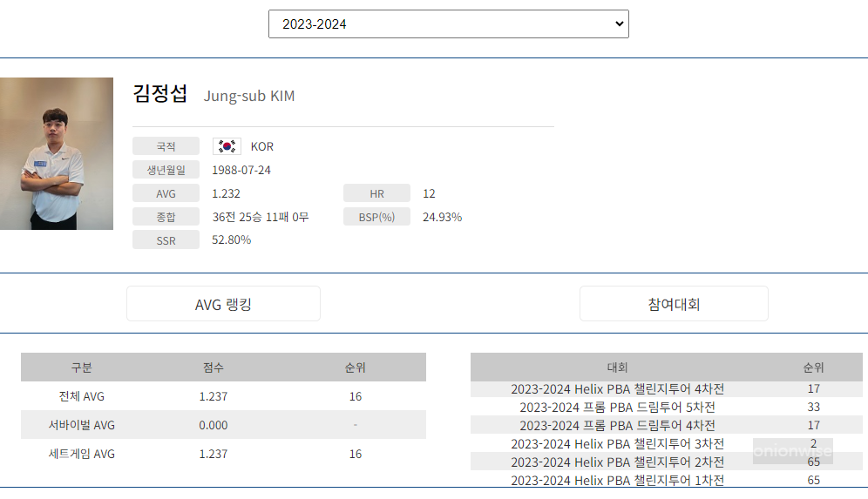This screenshot has width=868, height=499.
Task: Click the 전체 AVG row label
Action: [x=81, y=396]
